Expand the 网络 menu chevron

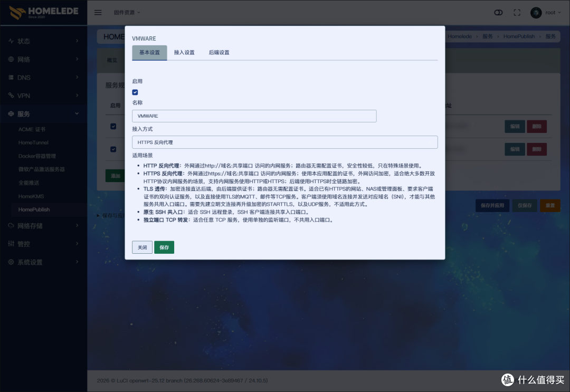pyautogui.click(x=77, y=59)
